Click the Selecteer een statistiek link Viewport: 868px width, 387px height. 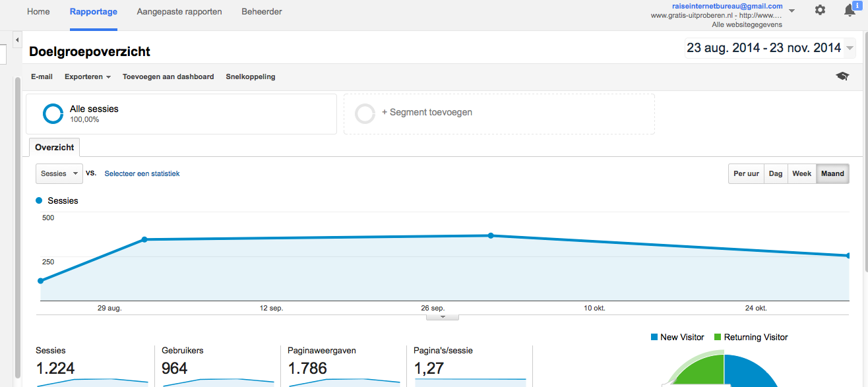click(x=142, y=173)
